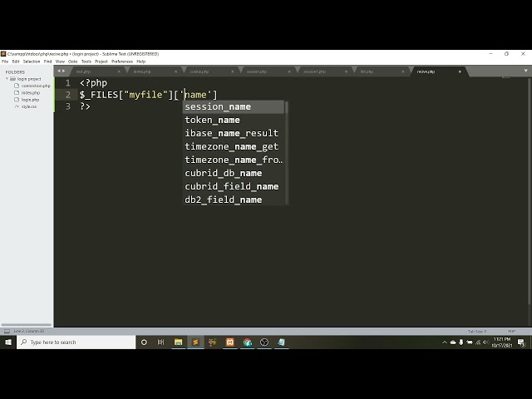Click the editor vertical scrollbar
This screenshot has width=532, height=399.
[530, 192]
